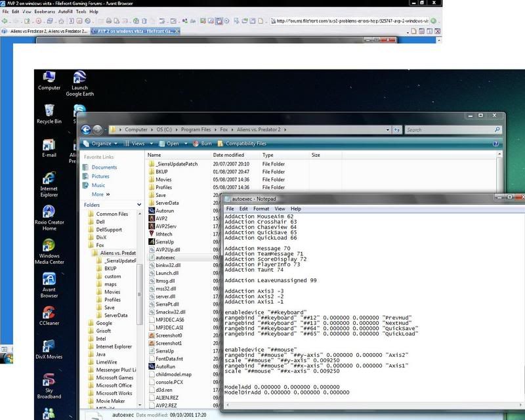Select the CCleaner desktop icon
This screenshot has width=525, height=420.
point(49,316)
